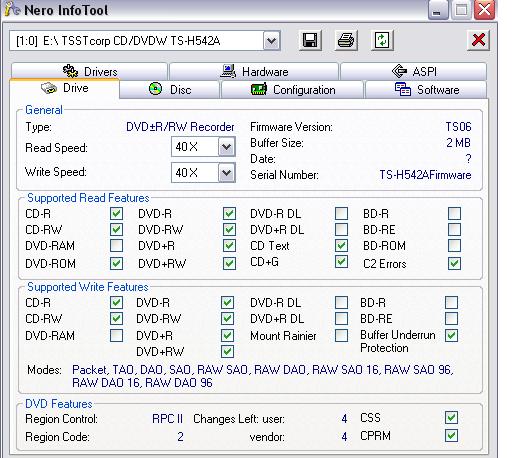512x458 pixels.
Task: Toggle Buffer Underrun Protection checkbox
Action: [x=451, y=335]
